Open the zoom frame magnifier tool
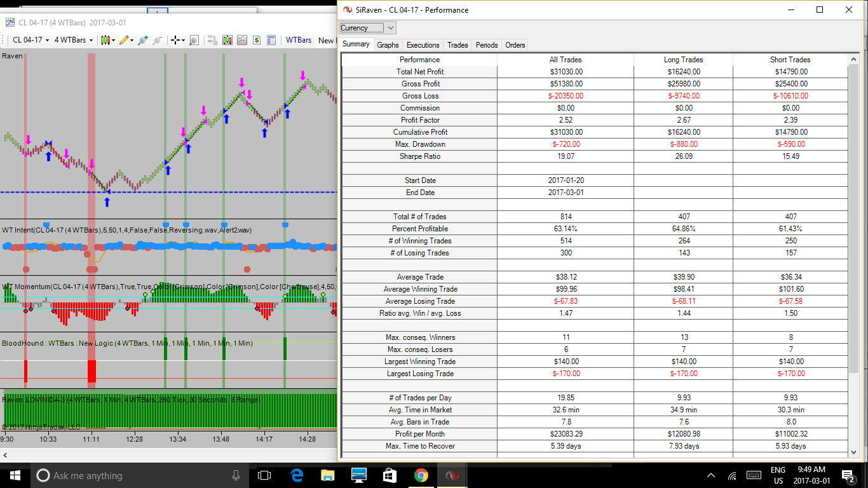Viewport: 868px width, 488px height. (194, 40)
